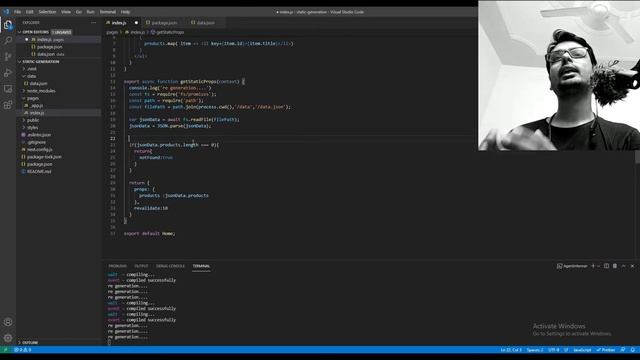Collapse the data folder
This screenshot has width=640, height=360.
[x=31, y=76]
